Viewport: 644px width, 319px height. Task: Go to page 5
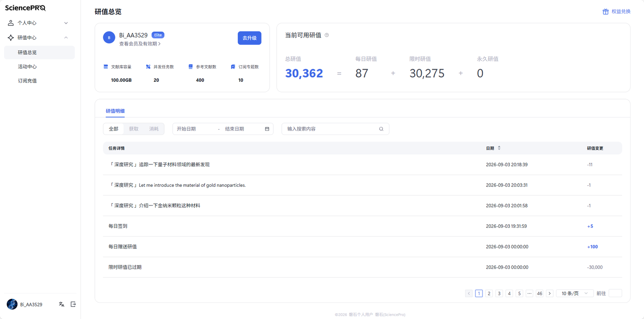tap(519, 294)
